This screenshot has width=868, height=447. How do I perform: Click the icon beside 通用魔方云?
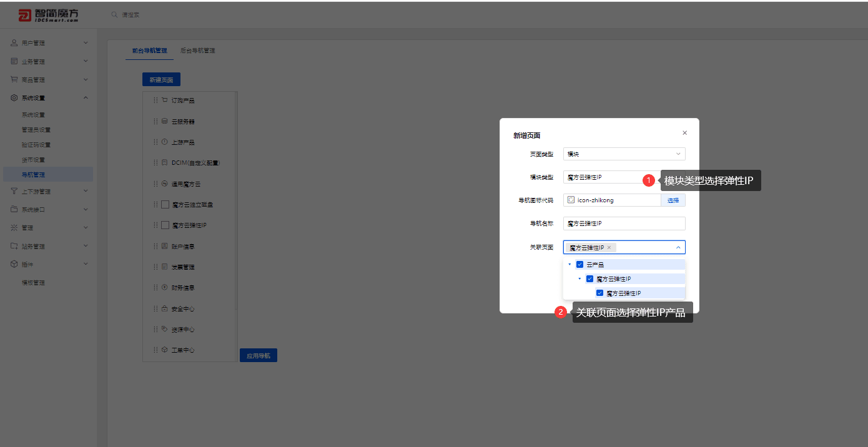(x=164, y=184)
